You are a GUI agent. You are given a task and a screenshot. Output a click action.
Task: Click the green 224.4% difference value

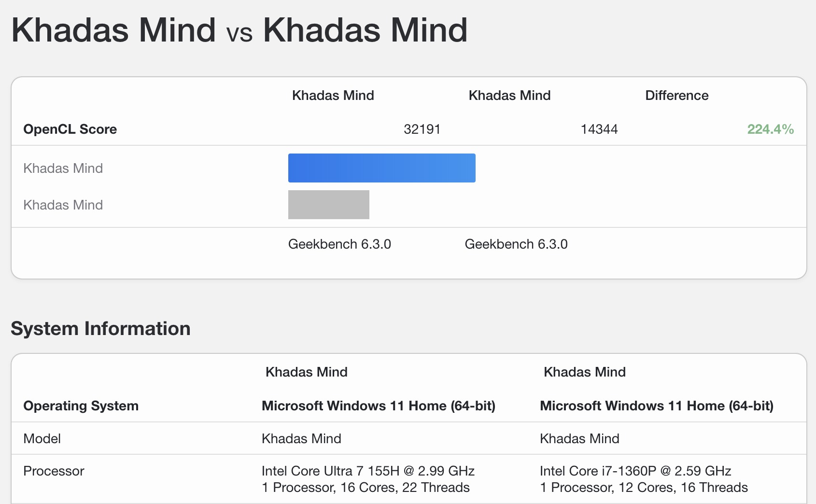[x=770, y=129]
